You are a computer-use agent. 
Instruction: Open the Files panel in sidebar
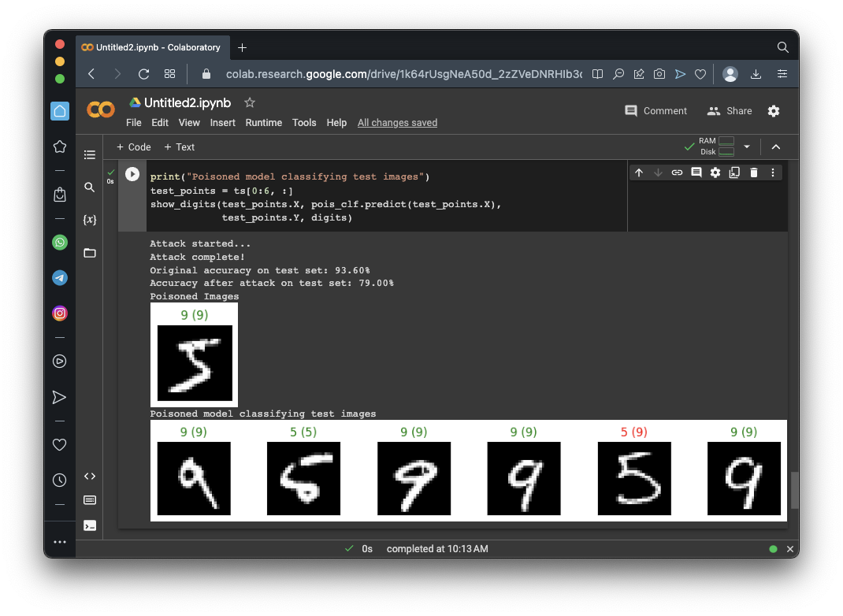90,253
